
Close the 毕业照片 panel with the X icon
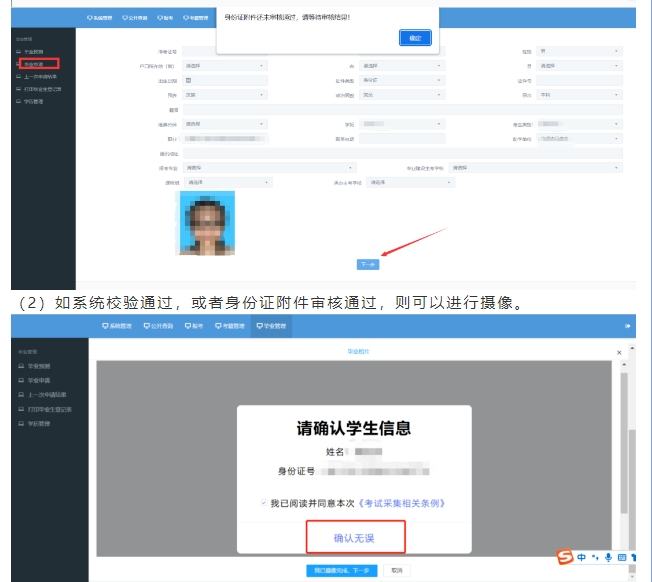619,352
